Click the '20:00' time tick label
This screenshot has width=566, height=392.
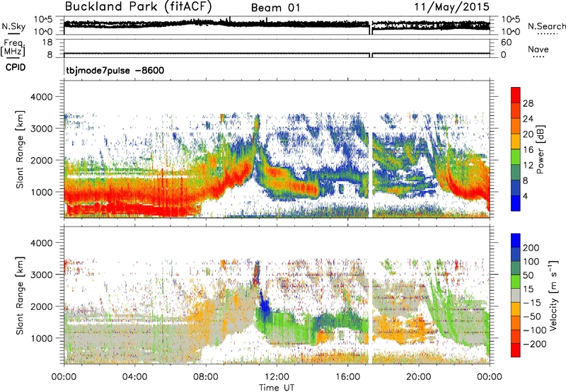tap(419, 377)
